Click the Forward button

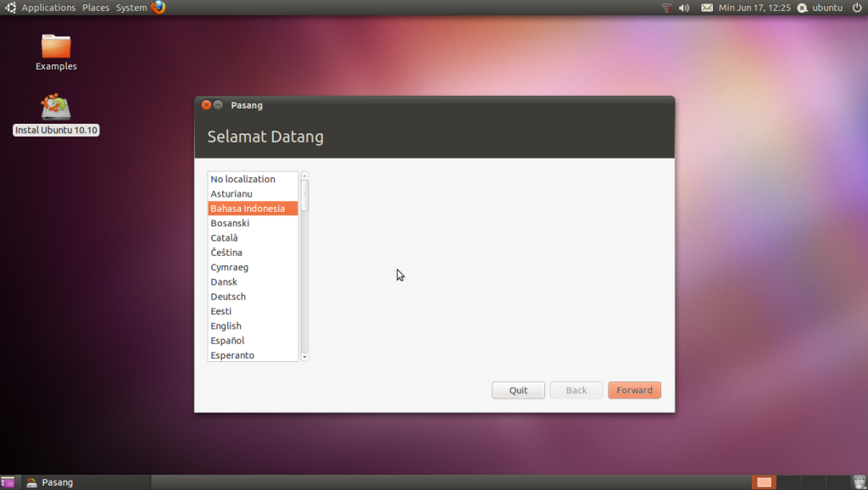coord(634,390)
